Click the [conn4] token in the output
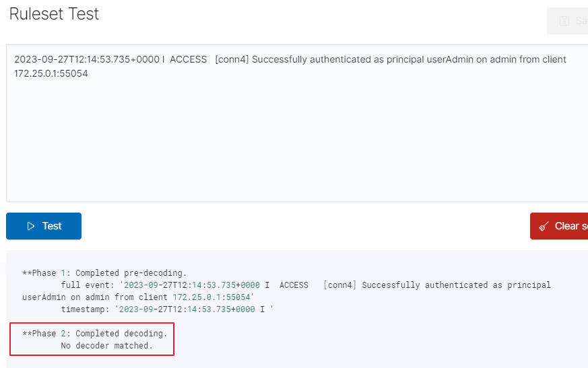This screenshot has height=368, width=588. tap(339, 285)
